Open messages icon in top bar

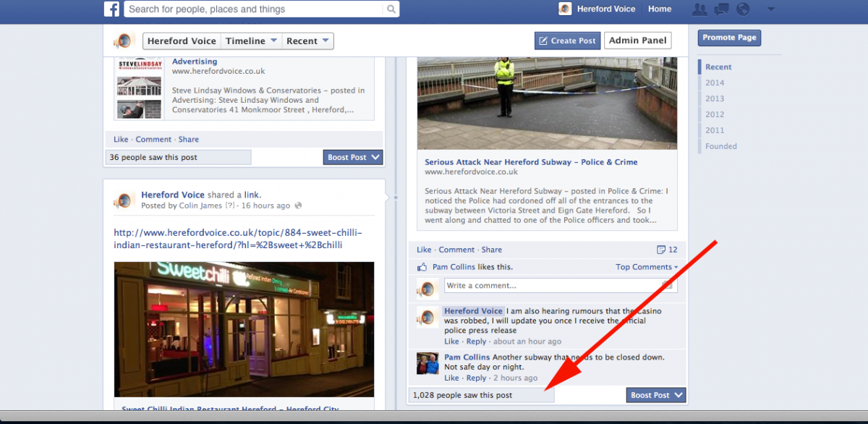click(721, 9)
